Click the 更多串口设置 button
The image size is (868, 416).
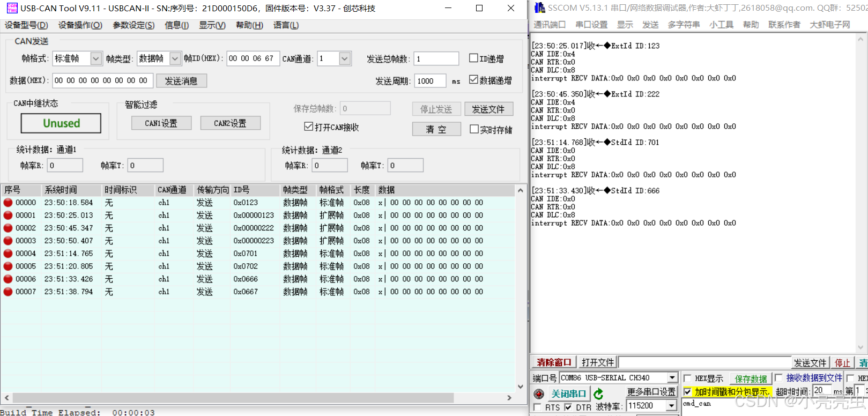(652, 392)
